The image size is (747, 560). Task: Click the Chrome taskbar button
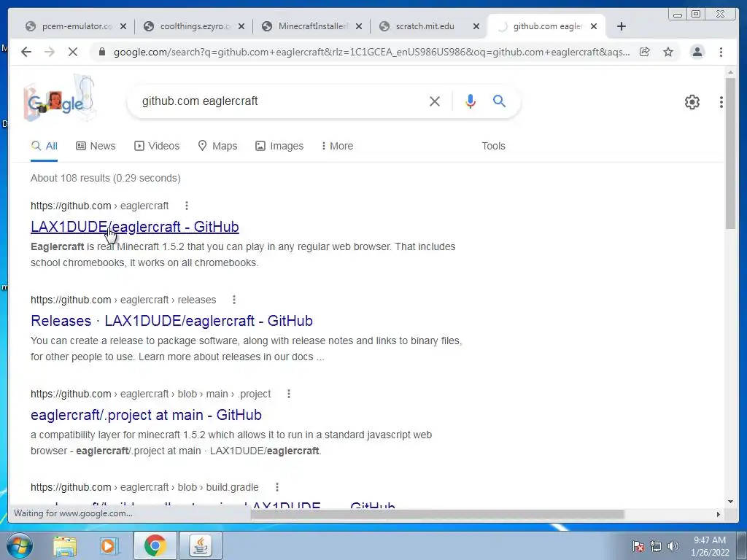155,546
